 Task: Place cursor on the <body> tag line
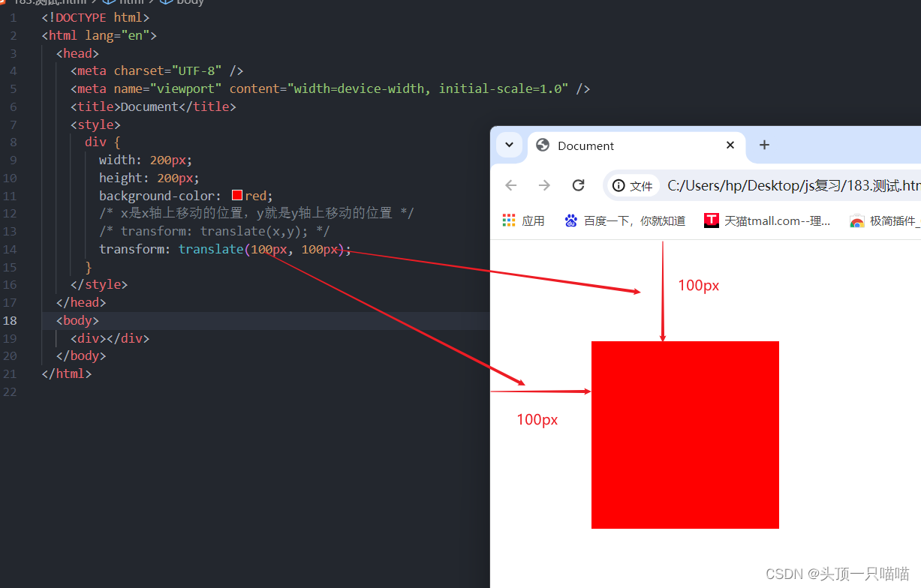[x=77, y=320]
